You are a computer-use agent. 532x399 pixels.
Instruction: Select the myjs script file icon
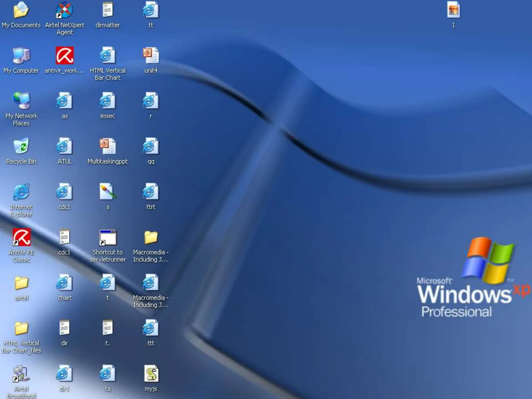[151, 374]
